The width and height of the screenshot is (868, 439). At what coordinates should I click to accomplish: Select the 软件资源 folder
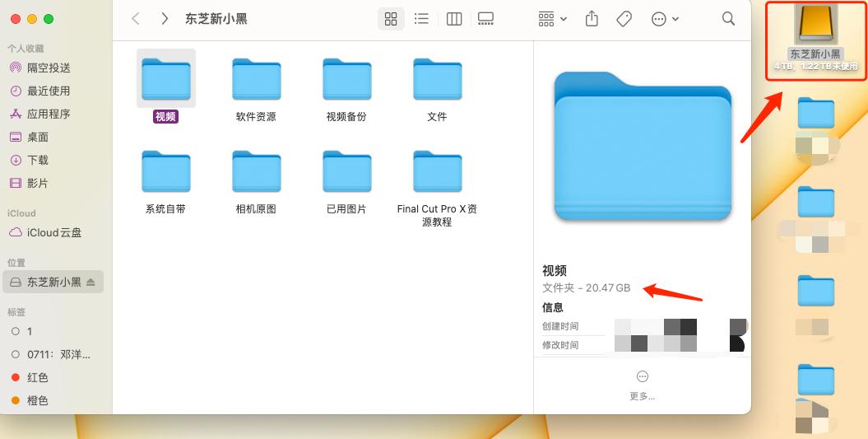click(257, 89)
